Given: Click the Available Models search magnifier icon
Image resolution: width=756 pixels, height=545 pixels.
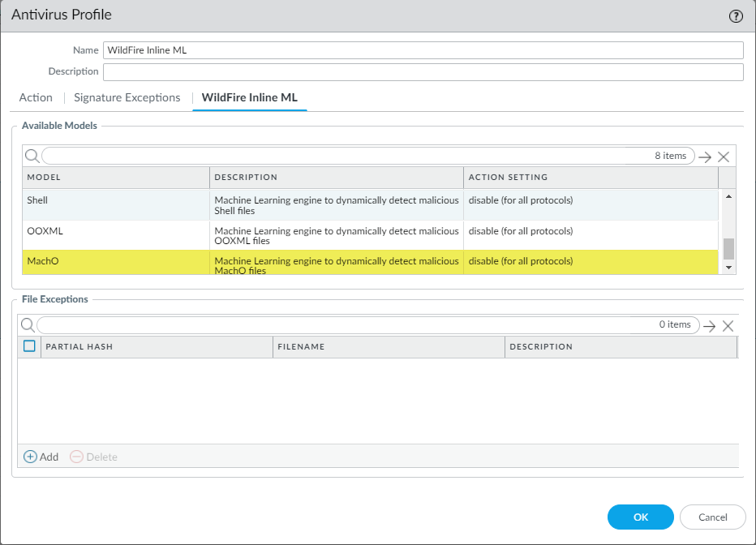Looking at the screenshot, I should (x=31, y=156).
